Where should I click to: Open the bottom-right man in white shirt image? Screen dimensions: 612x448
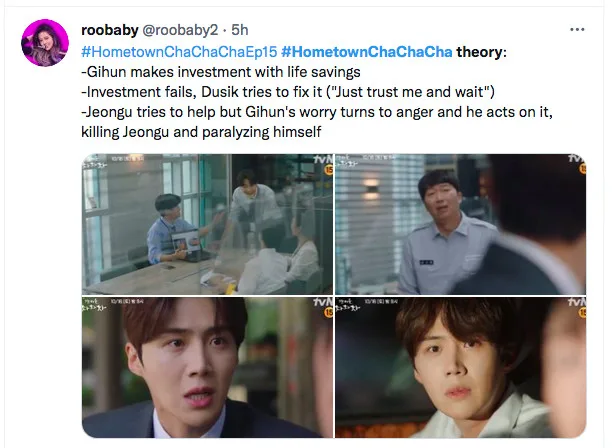coord(461,367)
